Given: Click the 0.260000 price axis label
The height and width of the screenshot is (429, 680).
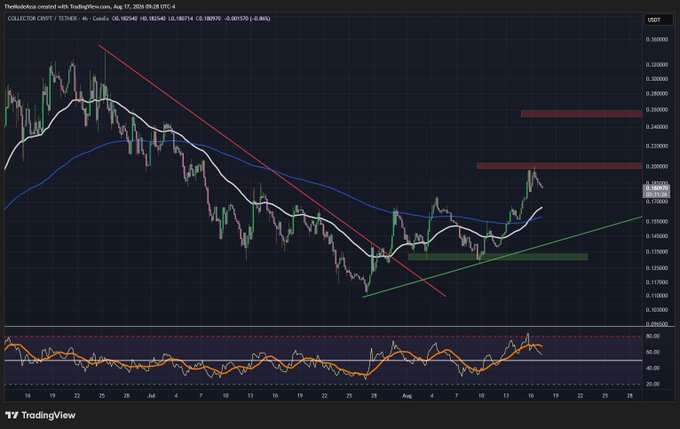Looking at the screenshot, I should 657,110.
